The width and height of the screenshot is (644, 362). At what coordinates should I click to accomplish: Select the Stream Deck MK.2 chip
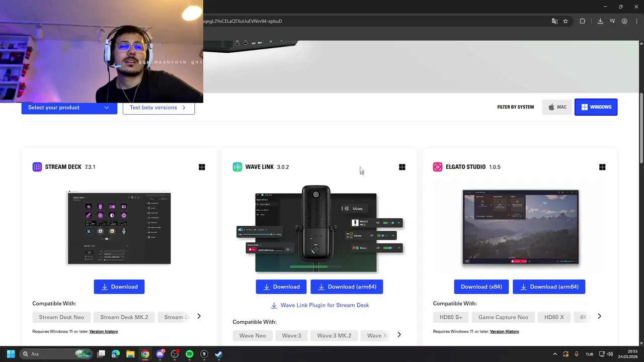click(124, 317)
